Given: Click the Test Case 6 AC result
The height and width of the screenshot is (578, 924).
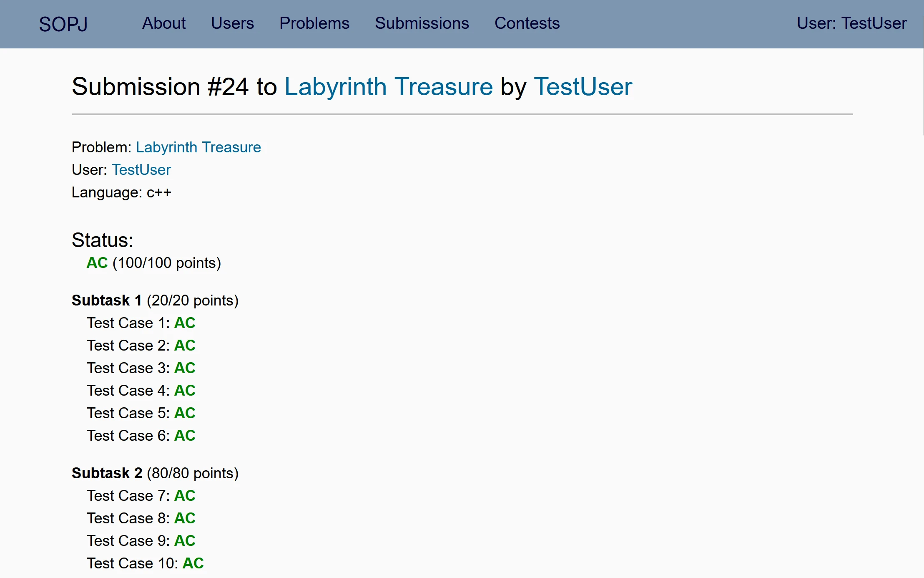Looking at the screenshot, I should (185, 436).
